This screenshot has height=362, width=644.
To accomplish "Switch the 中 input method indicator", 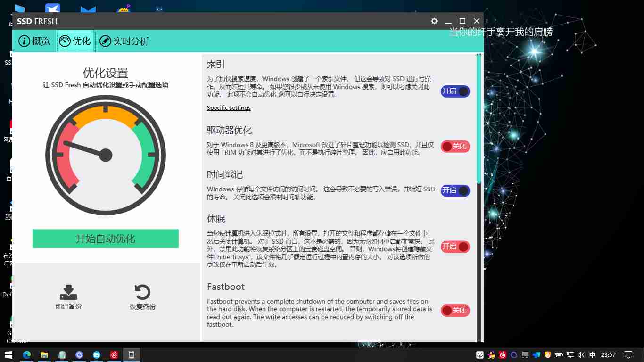I will tap(593, 355).
